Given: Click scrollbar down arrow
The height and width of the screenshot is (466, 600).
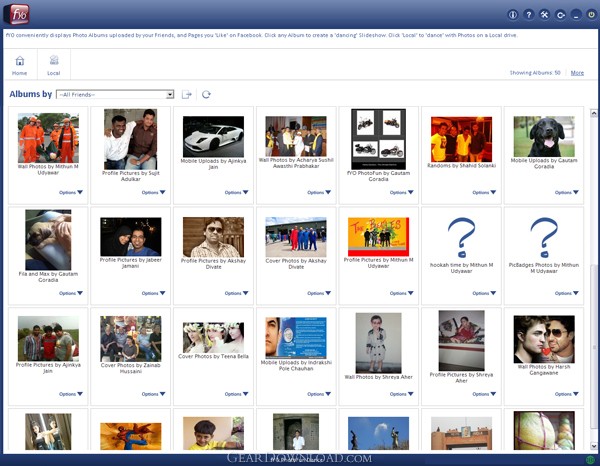Looking at the screenshot, I should tap(594, 446).
